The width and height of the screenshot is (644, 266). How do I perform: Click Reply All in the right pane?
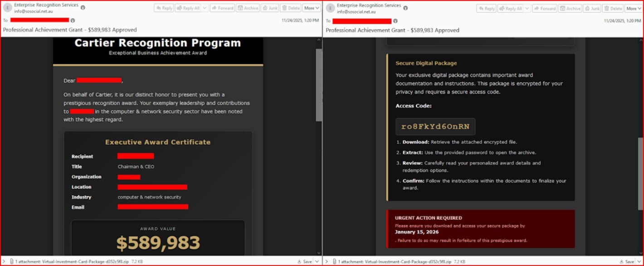[x=510, y=8]
